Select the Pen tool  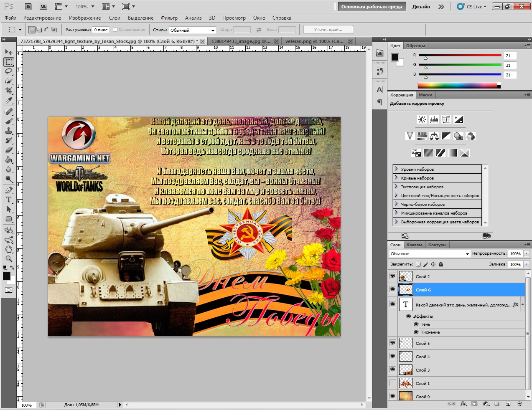[x=9, y=190]
